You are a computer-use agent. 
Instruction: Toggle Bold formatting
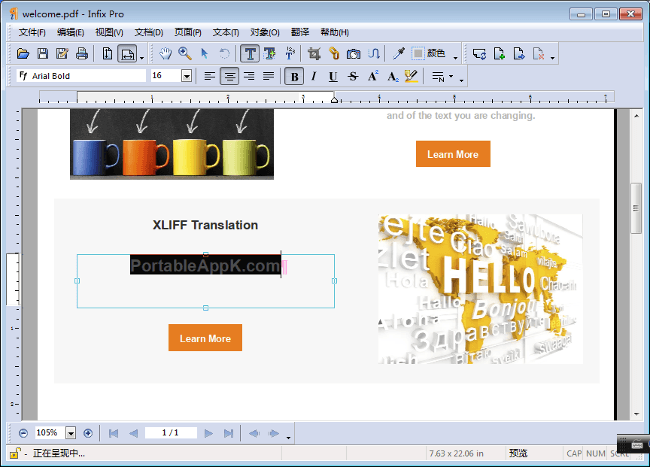pyautogui.click(x=294, y=76)
